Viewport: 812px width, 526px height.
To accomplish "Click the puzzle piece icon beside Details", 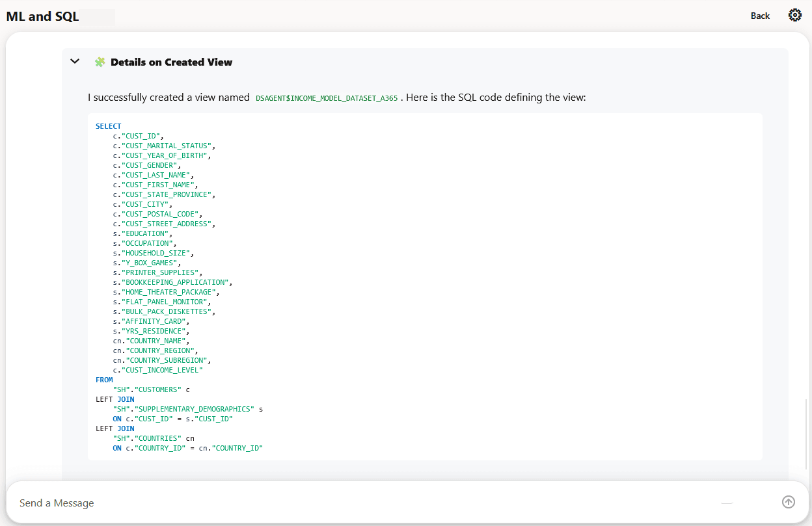I will (100, 62).
